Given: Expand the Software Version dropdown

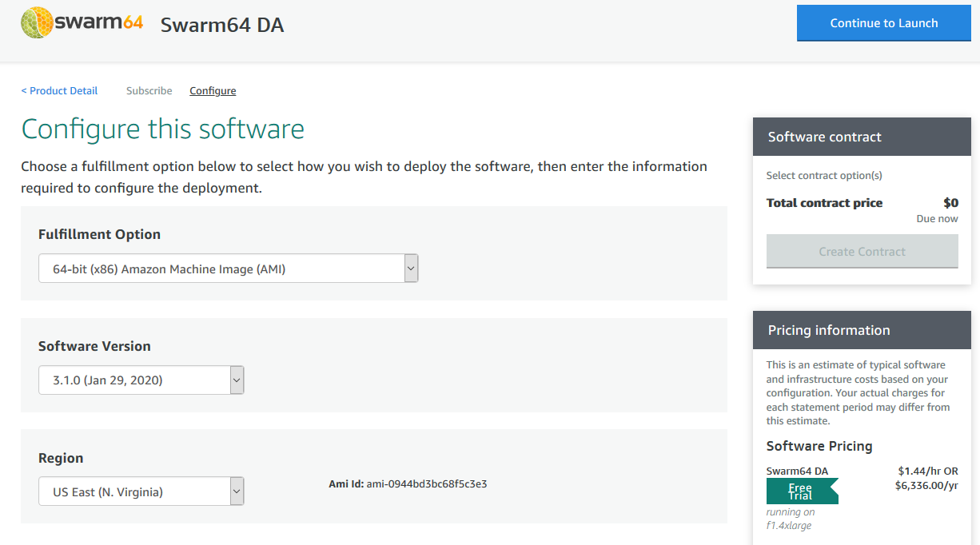Looking at the screenshot, I should 141,380.
